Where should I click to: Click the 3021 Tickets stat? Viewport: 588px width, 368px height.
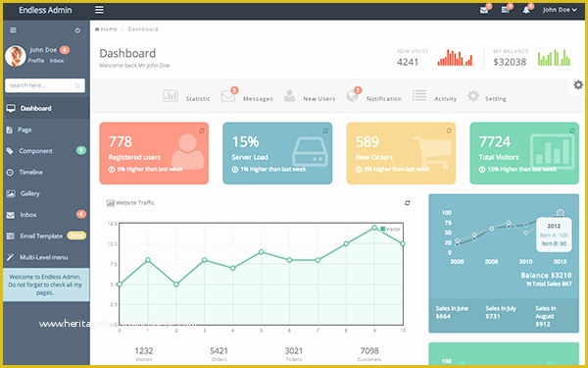(x=294, y=354)
